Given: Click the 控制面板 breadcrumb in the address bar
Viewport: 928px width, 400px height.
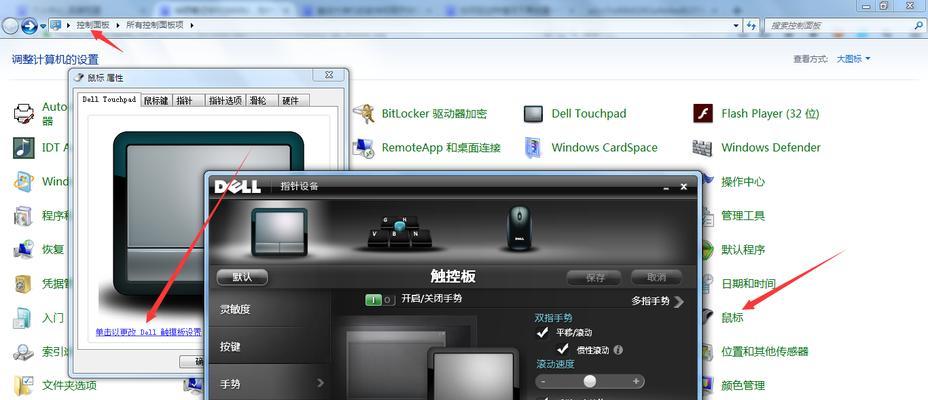Looking at the screenshot, I should [93, 25].
